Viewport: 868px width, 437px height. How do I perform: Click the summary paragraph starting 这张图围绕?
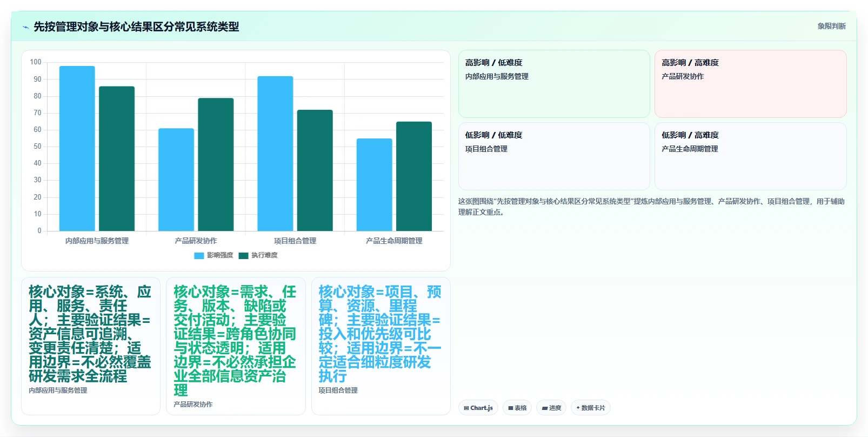652,207
